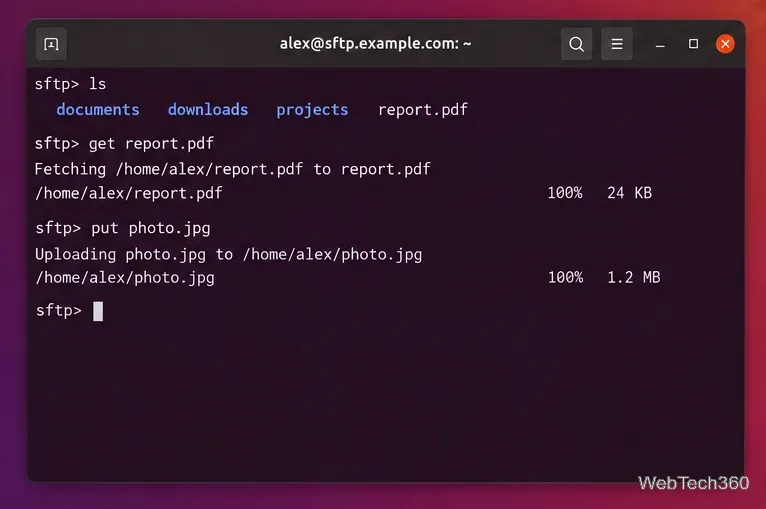Click the 'Fetching /home/alex/report.pdf' line
This screenshot has height=509, width=766.
(233, 169)
